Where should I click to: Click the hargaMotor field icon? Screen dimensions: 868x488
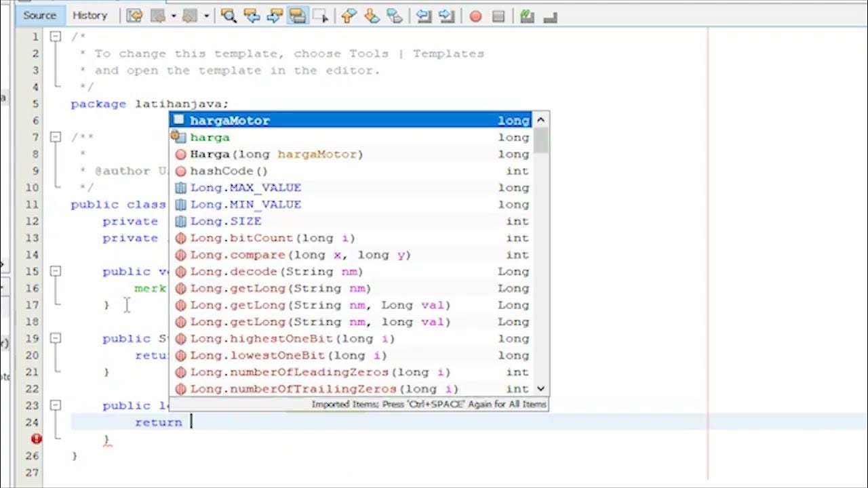pyautogui.click(x=179, y=120)
